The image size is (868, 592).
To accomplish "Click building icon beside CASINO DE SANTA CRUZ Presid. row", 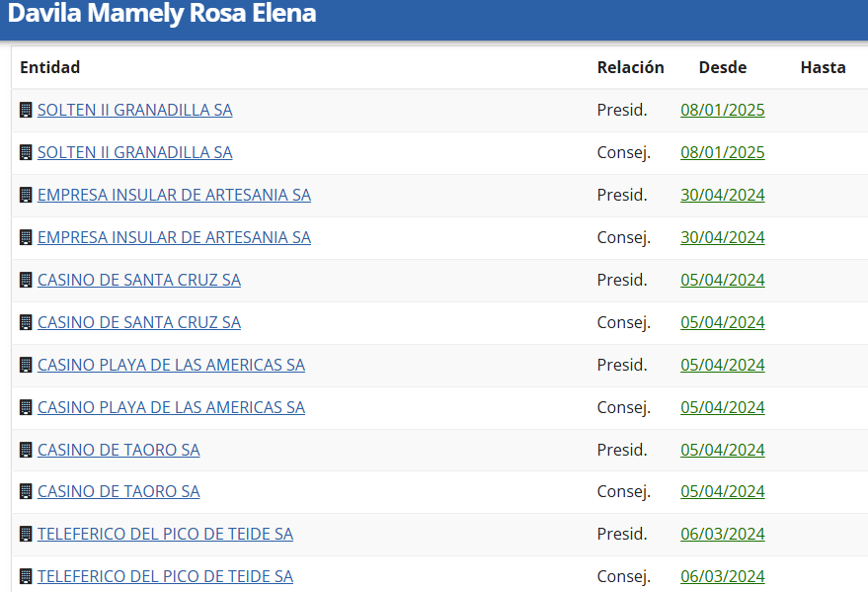I will pos(26,280).
